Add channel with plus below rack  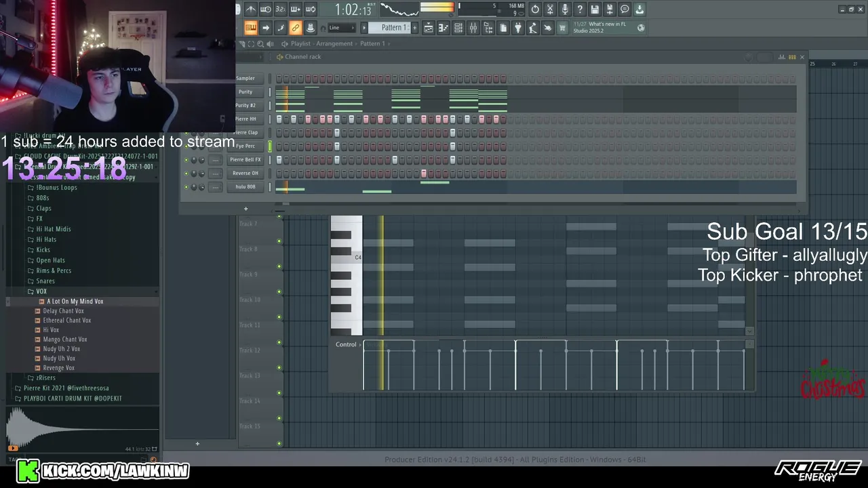[x=245, y=209]
